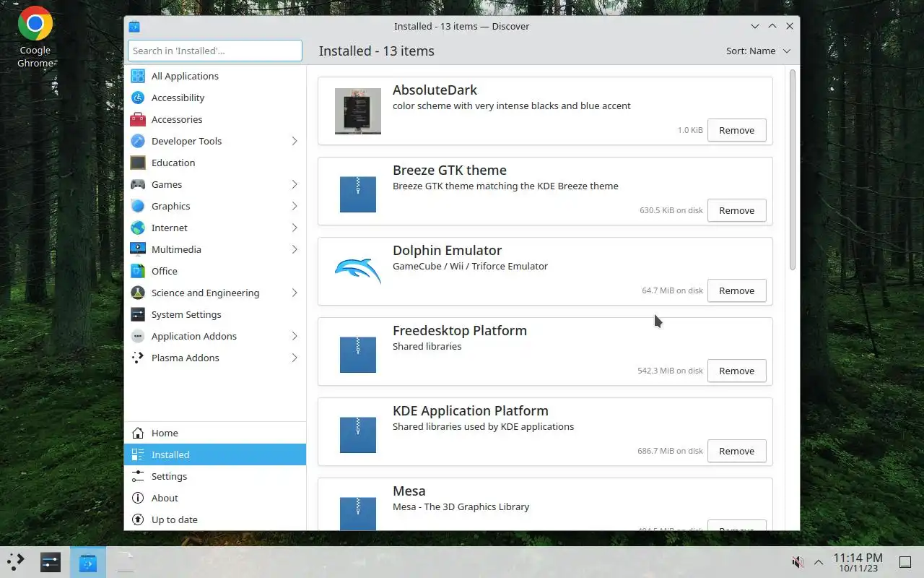Viewport: 924px width, 578px height.
Task: Select the Installed page entry
Action: pos(215,454)
